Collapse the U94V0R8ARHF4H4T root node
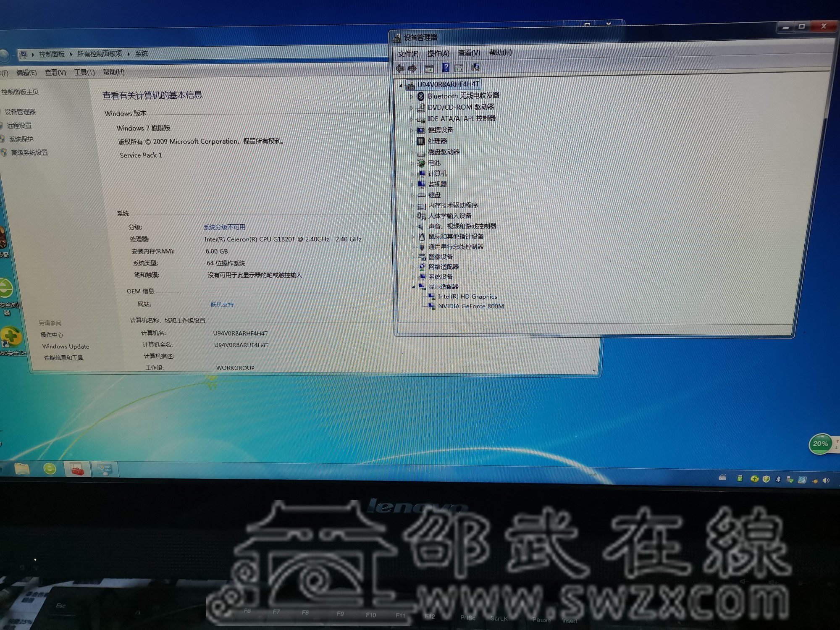The width and height of the screenshot is (840, 630). [401, 85]
